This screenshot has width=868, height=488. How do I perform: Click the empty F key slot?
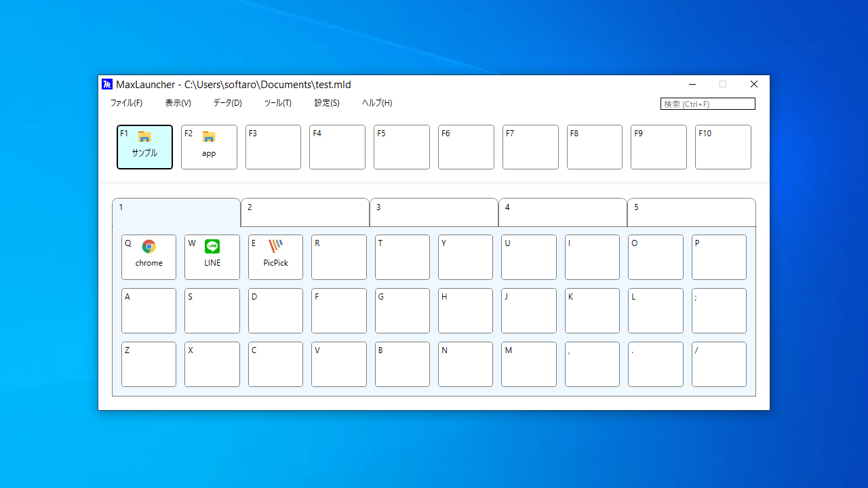click(339, 310)
